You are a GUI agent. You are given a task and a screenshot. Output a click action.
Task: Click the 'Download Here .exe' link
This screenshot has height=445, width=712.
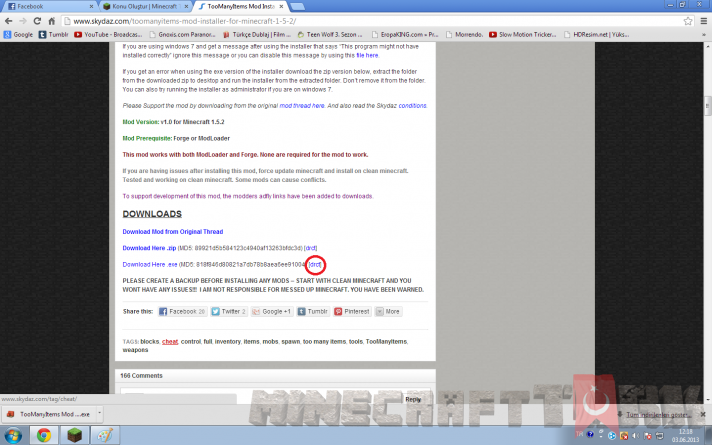(x=150, y=264)
